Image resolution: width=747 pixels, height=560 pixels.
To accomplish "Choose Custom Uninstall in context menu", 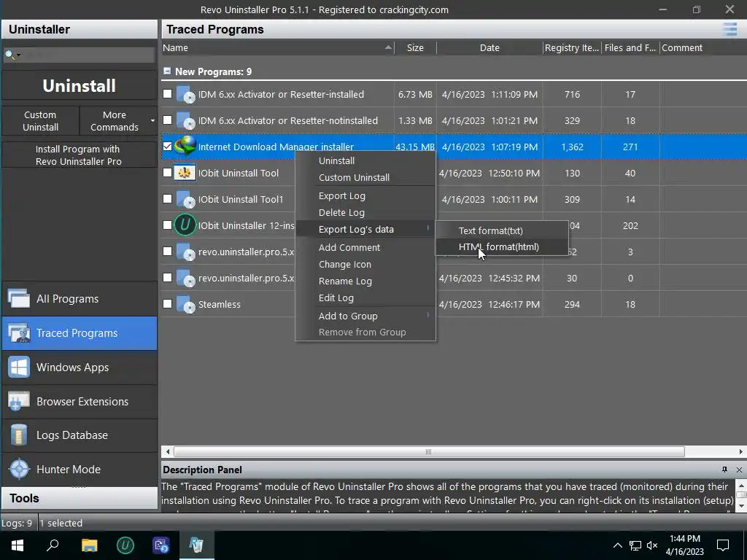I will [365, 178].
